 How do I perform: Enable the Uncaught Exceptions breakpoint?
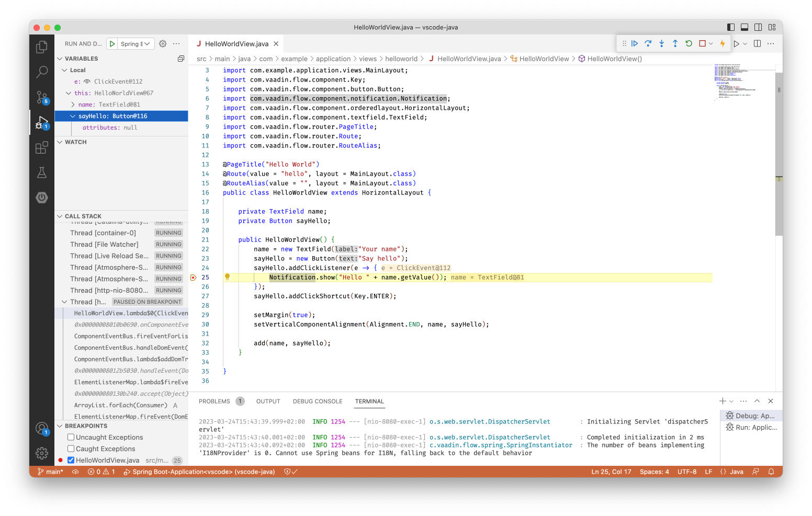[71, 437]
